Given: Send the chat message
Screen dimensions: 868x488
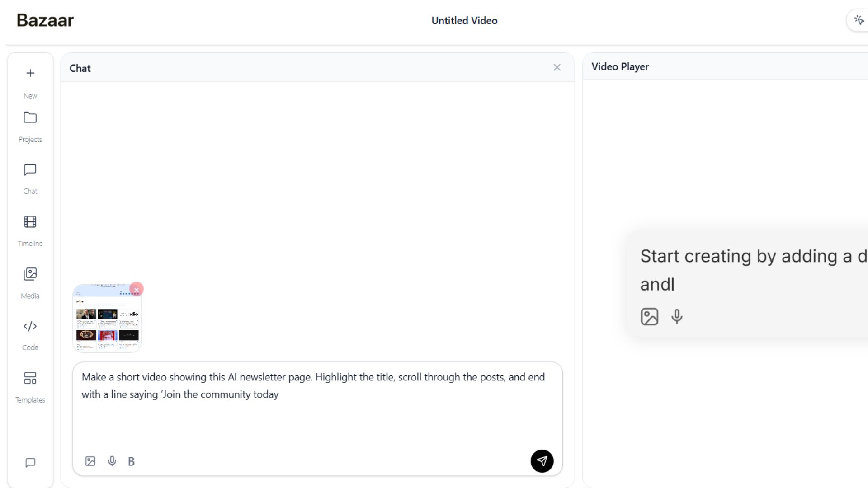Looking at the screenshot, I should pyautogui.click(x=542, y=461).
